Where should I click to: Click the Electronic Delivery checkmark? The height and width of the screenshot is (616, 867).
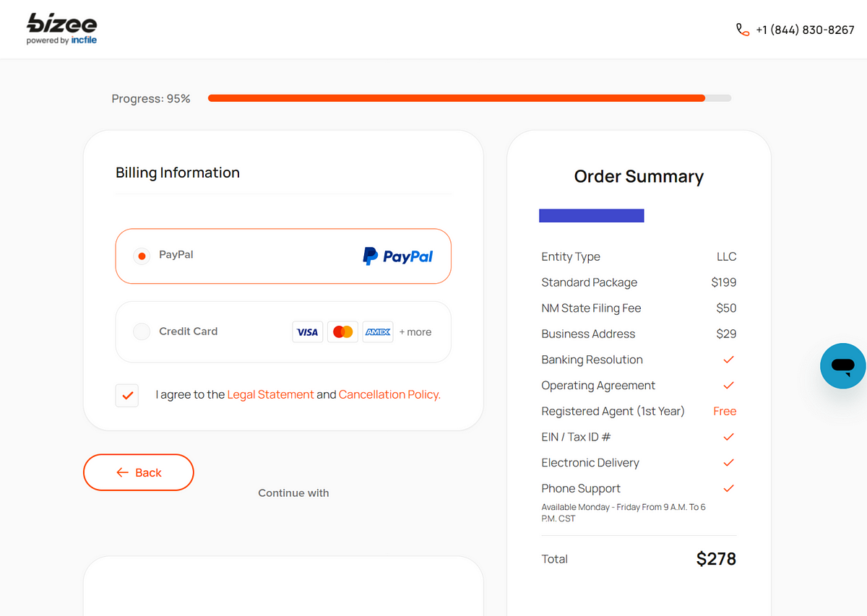(x=728, y=463)
